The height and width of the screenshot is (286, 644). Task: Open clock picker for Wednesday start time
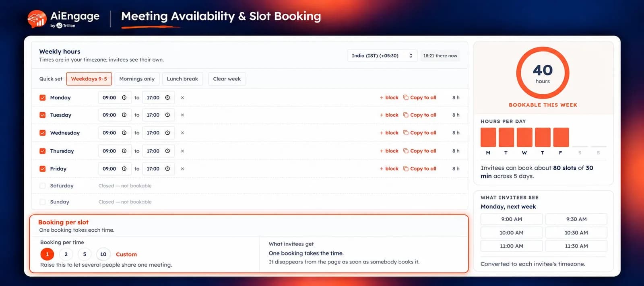(x=124, y=133)
